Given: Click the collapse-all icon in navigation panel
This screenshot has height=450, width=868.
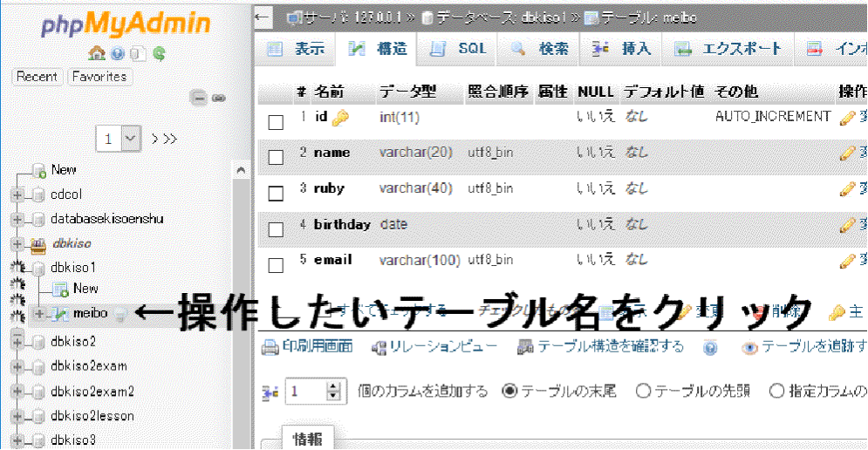Looking at the screenshot, I should tap(199, 98).
